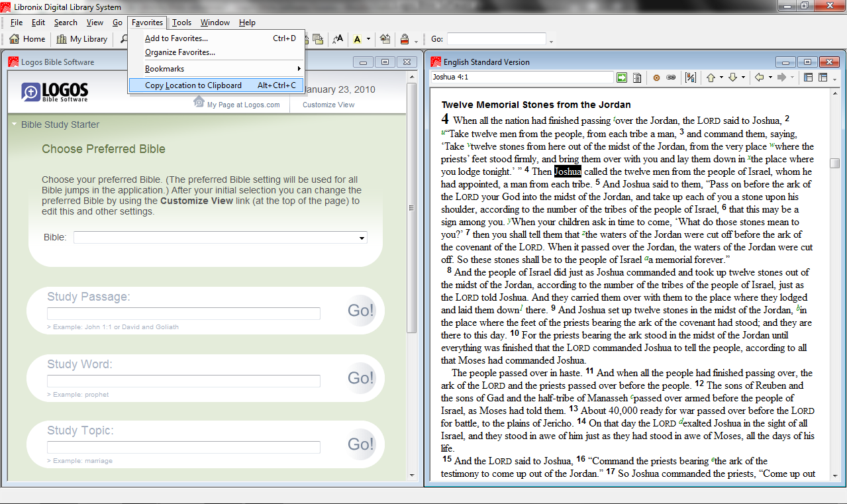Select the yellow highlighter icon
The height and width of the screenshot is (504, 847).
[x=358, y=38]
